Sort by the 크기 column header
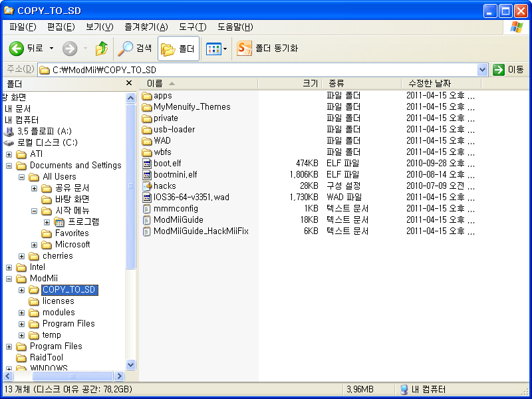The width and height of the screenshot is (532, 399). pyautogui.click(x=290, y=83)
